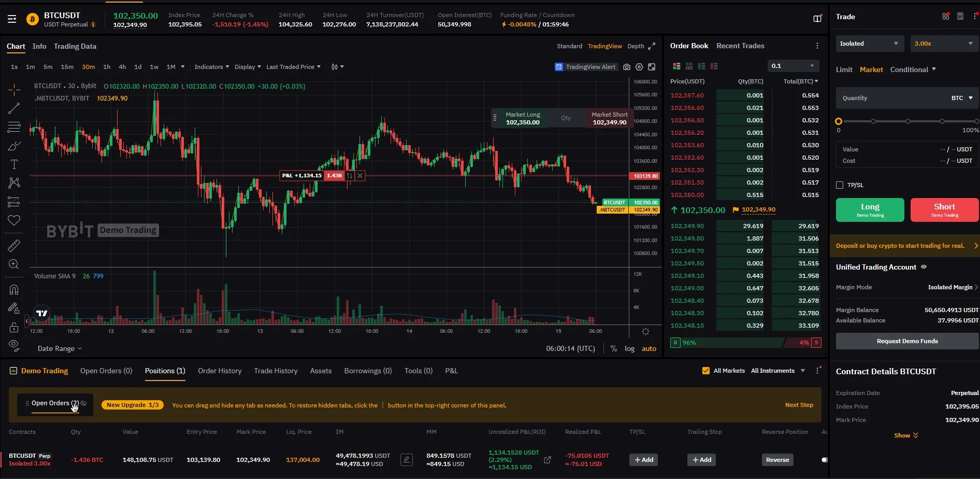Select the trend line drawing tool
The image size is (980, 479).
[x=14, y=108]
